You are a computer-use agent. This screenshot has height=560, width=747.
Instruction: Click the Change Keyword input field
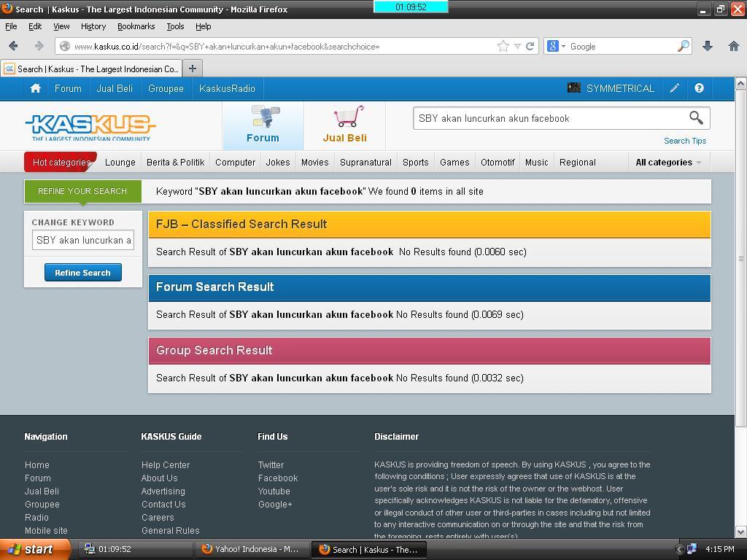[x=83, y=240]
